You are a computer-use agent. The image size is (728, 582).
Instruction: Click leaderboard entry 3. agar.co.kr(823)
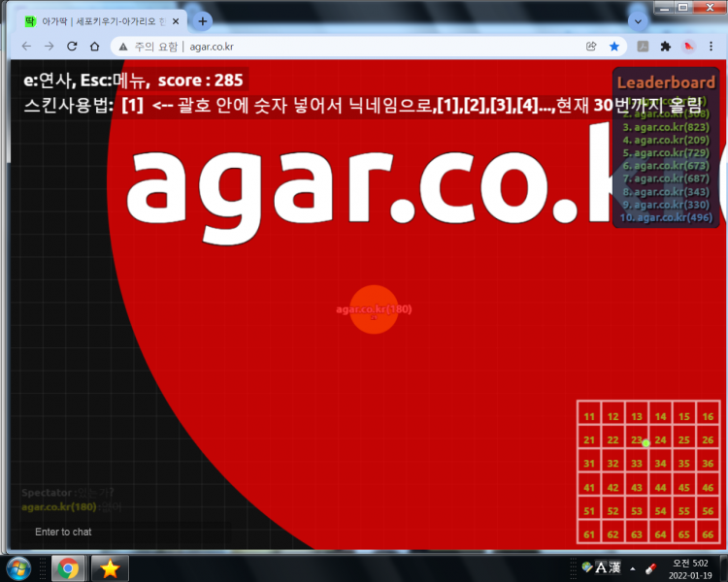pyautogui.click(x=666, y=127)
